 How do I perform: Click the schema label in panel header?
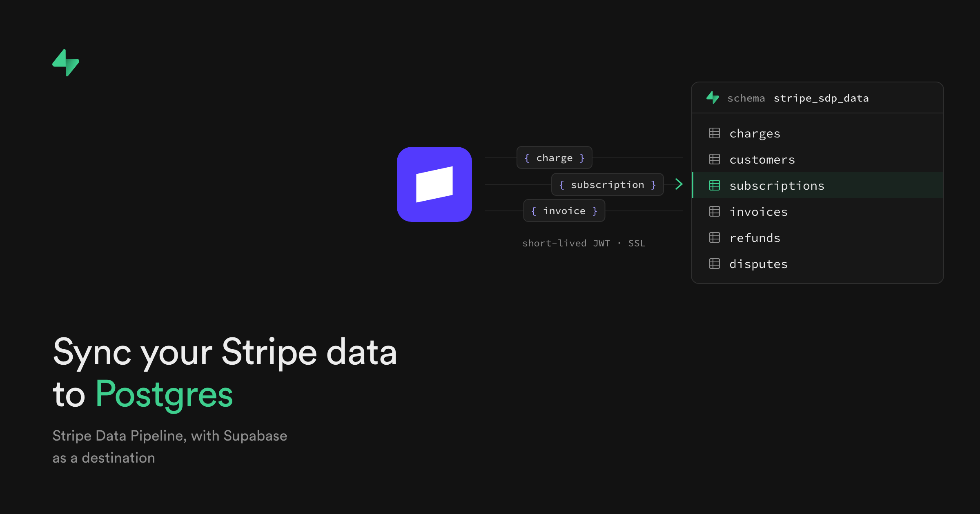[x=746, y=98]
